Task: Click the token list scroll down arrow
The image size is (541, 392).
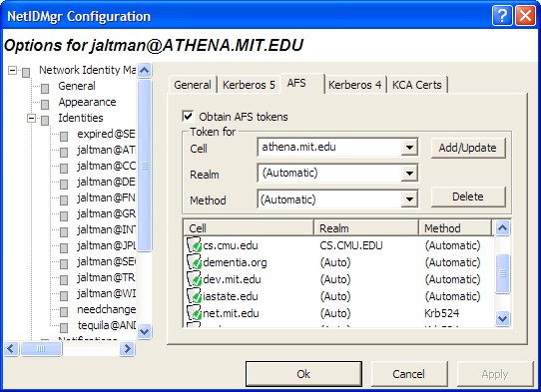Action: [502, 318]
